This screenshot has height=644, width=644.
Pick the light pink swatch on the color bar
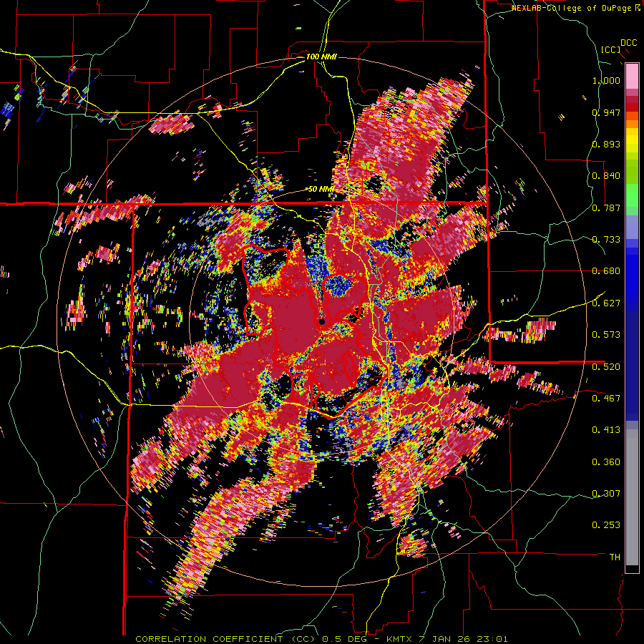pyautogui.click(x=632, y=76)
